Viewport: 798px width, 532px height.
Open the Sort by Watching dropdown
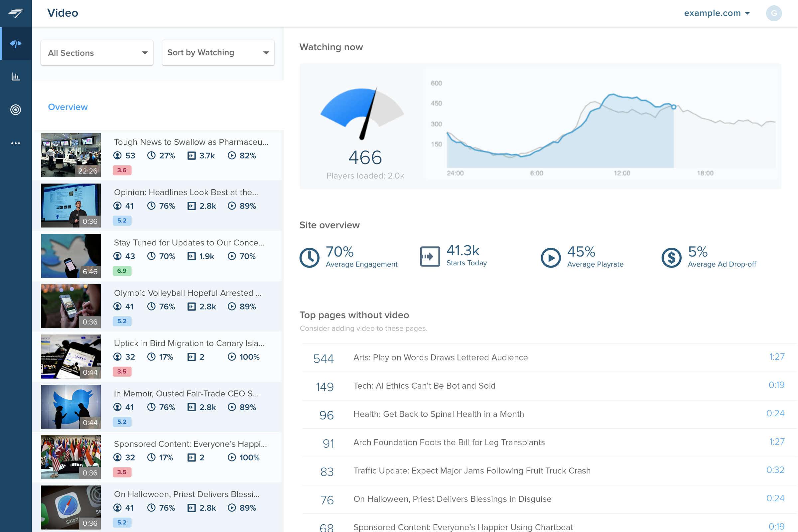218,53
